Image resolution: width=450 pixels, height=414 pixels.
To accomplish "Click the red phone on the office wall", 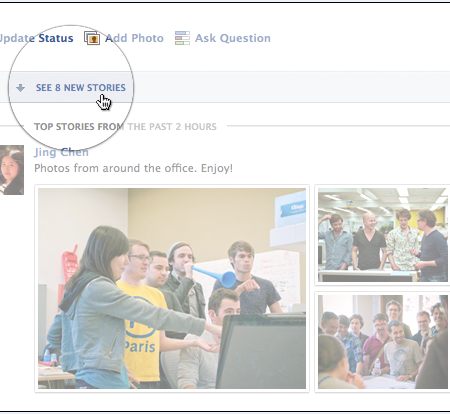I will tap(69, 263).
